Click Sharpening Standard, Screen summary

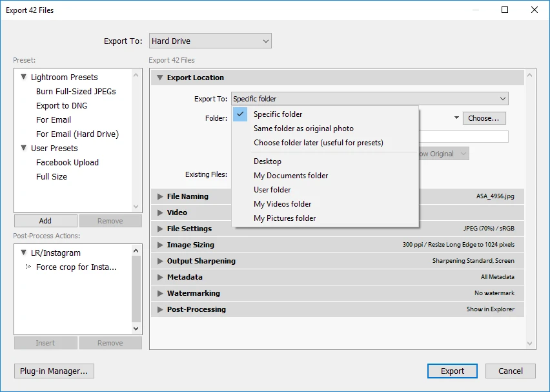473,261
